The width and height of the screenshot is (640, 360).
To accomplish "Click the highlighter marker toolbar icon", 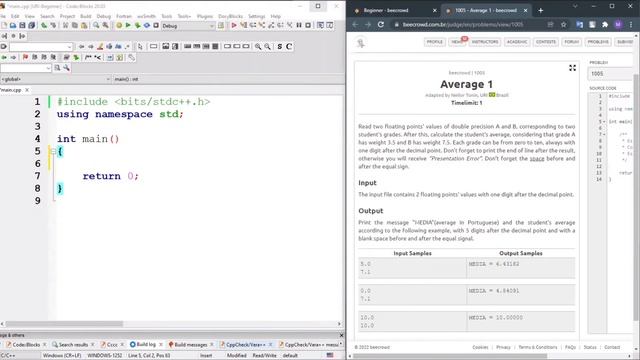I will (x=100, y=47).
